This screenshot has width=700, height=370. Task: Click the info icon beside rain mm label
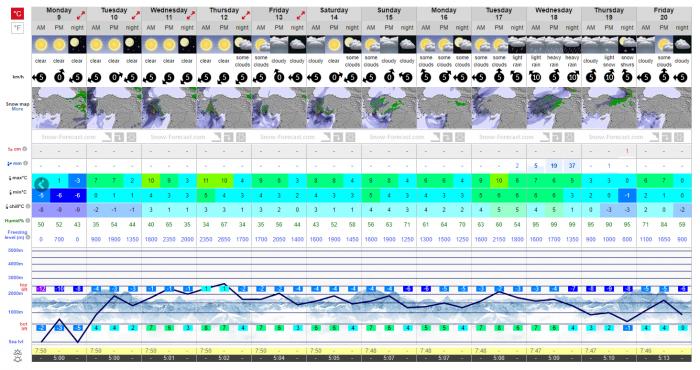click(x=25, y=163)
